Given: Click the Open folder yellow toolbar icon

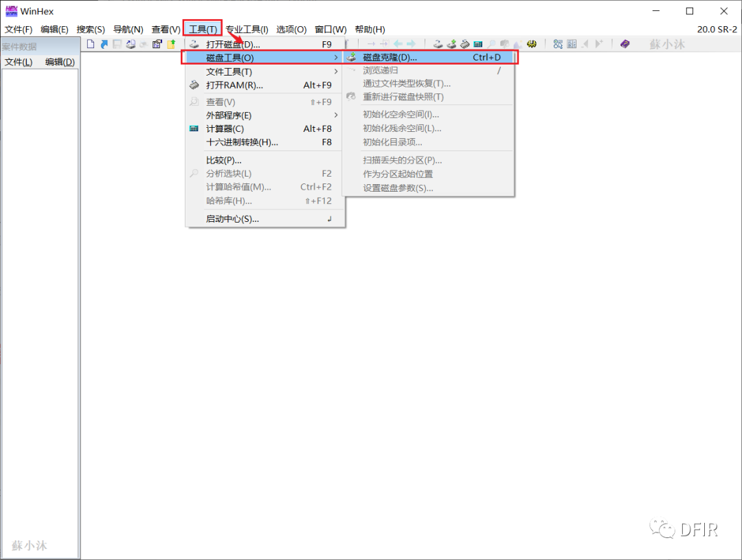Looking at the screenshot, I should click(171, 44).
